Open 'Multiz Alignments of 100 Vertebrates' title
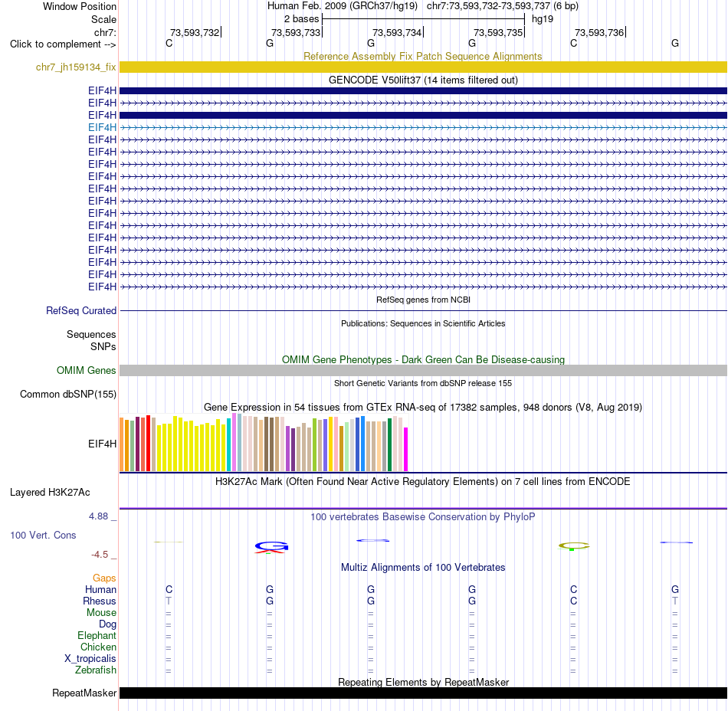Screen dimensions: 728x711 tap(423, 567)
